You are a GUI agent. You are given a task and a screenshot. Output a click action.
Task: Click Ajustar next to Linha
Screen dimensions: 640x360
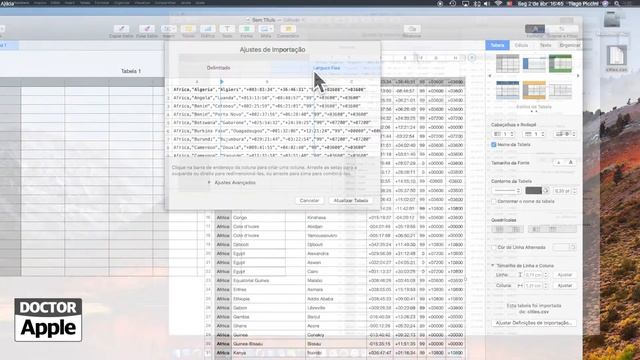(564, 275)
